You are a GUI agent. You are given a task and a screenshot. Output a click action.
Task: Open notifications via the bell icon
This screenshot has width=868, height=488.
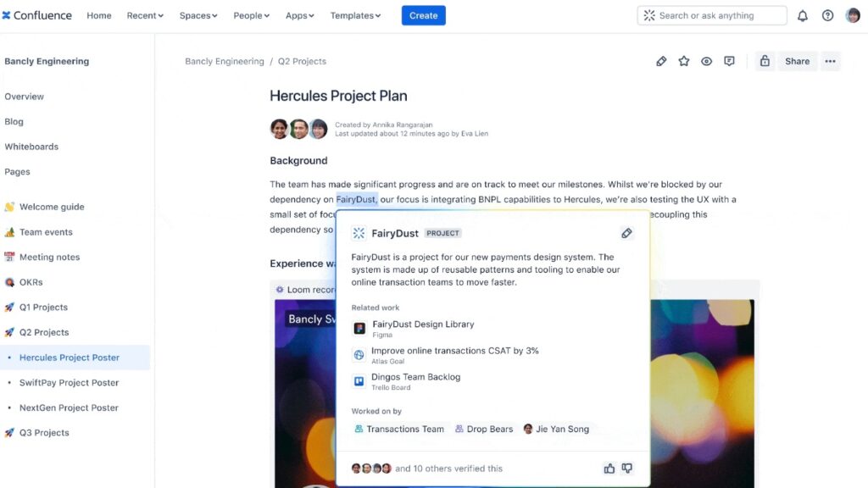click(x=803, y=14)
